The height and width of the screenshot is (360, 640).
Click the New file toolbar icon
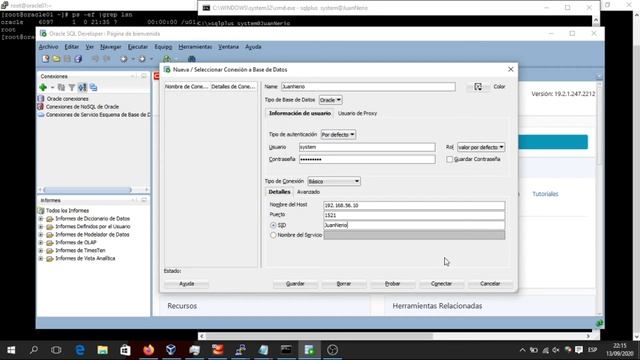(x=45, y=59)
